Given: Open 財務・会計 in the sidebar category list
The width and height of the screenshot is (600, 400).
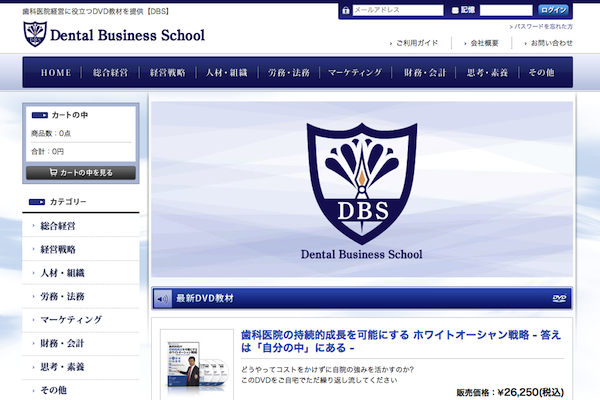Looking at the screenshot, I should pyautogui.click(x=62, y=343).
